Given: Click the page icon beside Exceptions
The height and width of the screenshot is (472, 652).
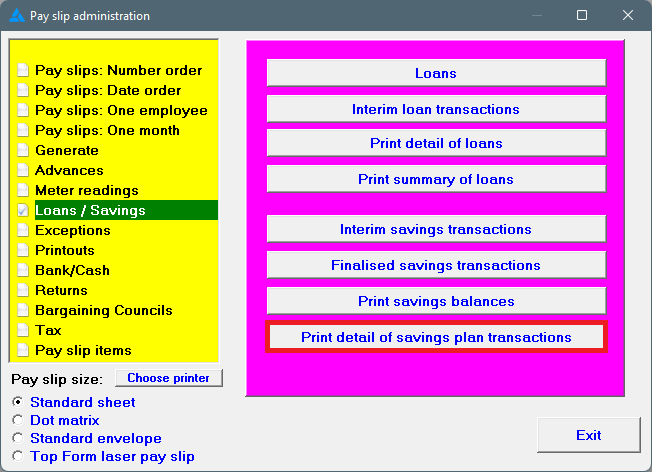Looking at the screenshot, I should [x=23, y=230].
